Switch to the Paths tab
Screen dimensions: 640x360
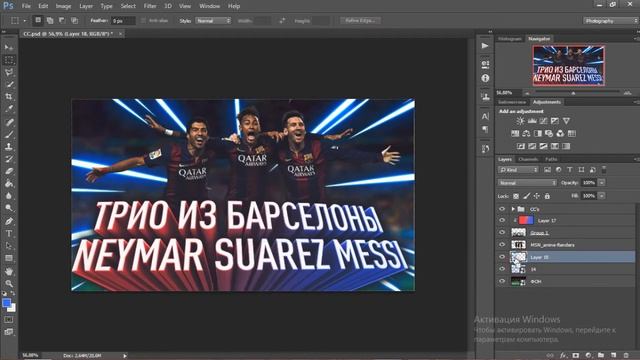551,159
